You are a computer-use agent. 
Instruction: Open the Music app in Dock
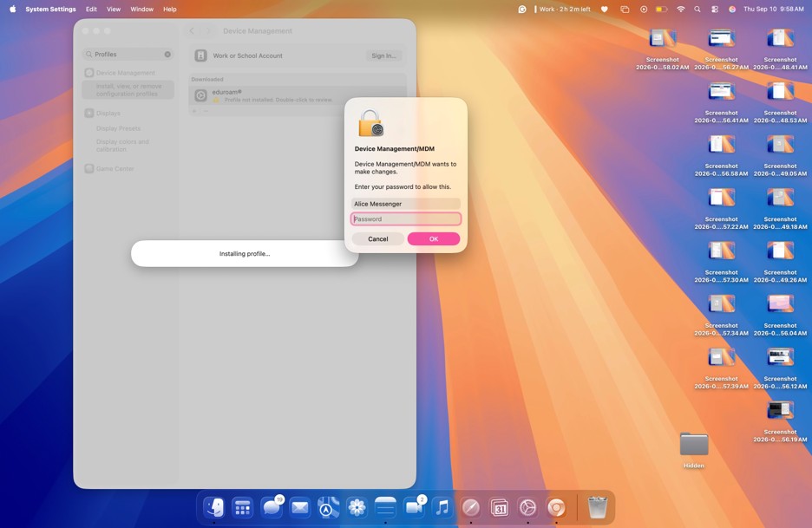click(x=442, y=507)
